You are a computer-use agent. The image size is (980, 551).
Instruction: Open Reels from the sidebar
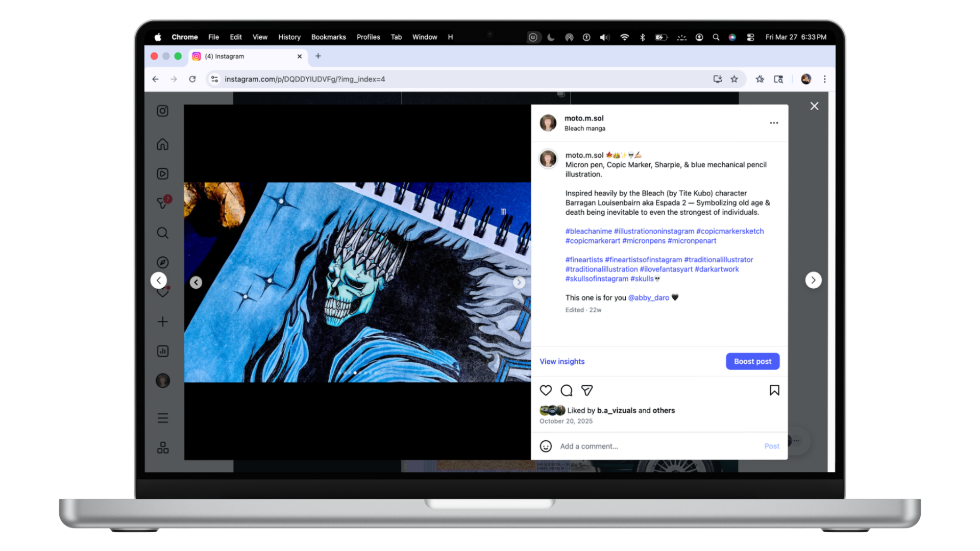point(162,174)
